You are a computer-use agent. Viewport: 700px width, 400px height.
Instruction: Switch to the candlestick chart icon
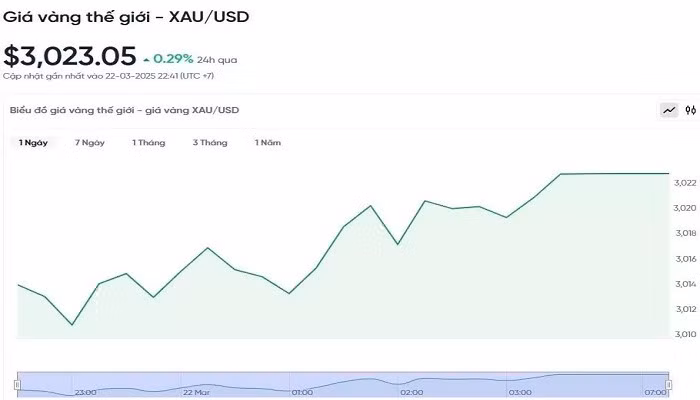coord(690,111)
